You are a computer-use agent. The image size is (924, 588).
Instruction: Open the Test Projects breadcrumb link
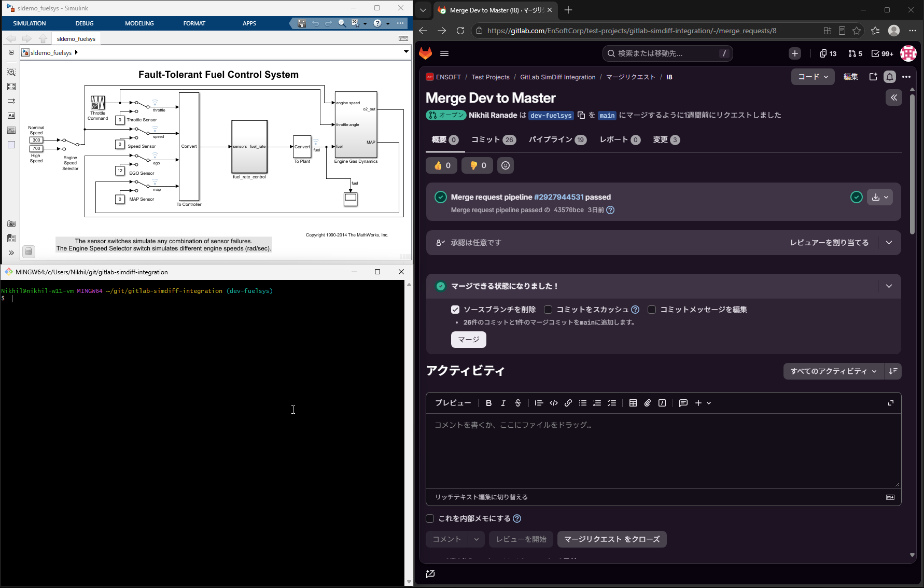pos(491,77)
